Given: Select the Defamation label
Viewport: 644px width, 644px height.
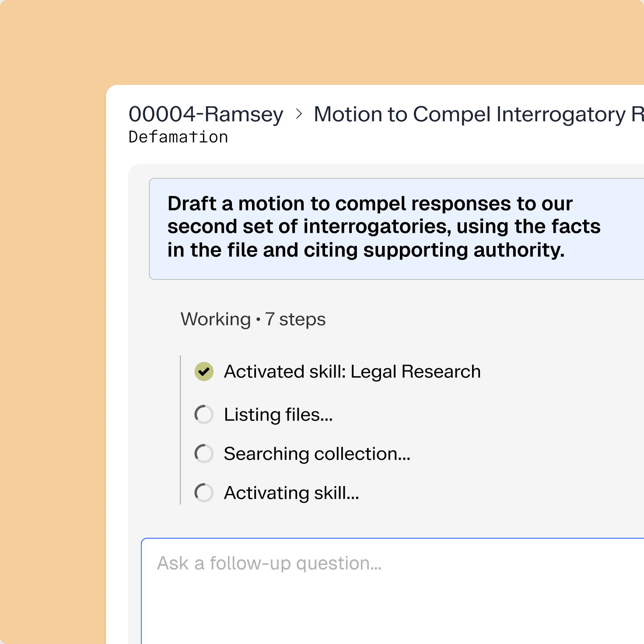Looking at the screenshot, I should 178,137.
